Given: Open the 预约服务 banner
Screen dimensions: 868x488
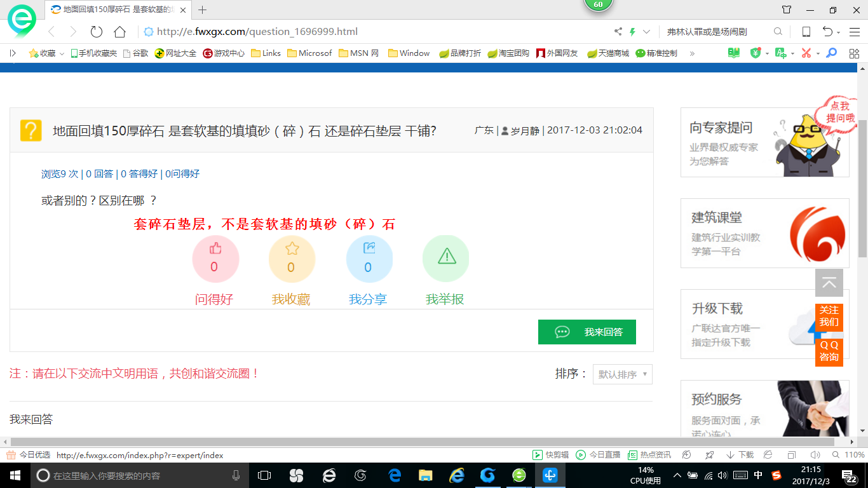Looking at the screenshot, I should coord(765,409).
